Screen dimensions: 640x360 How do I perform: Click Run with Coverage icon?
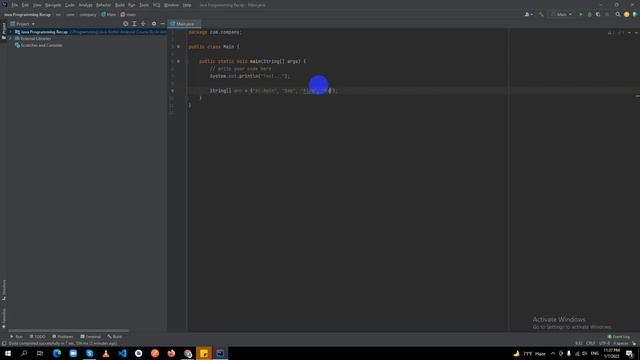click(598, 14)
